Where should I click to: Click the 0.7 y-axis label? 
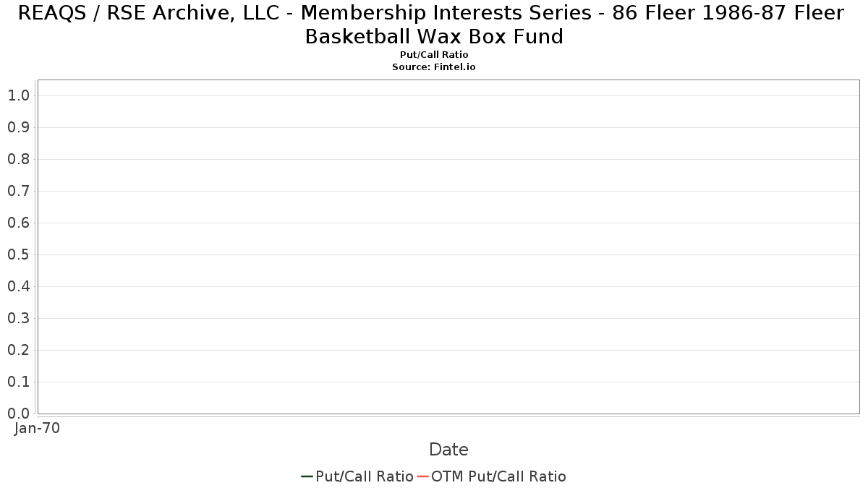pos(18,191)
